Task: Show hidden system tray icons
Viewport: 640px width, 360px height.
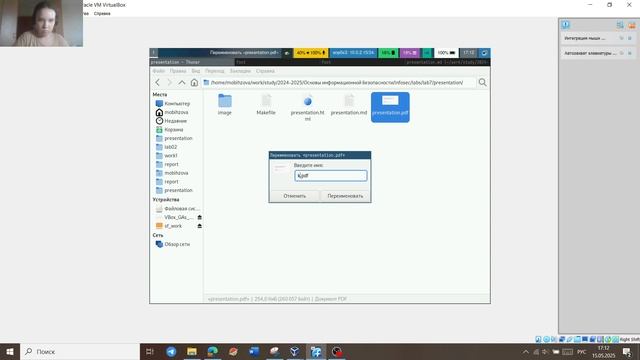Action: point(526,352)
